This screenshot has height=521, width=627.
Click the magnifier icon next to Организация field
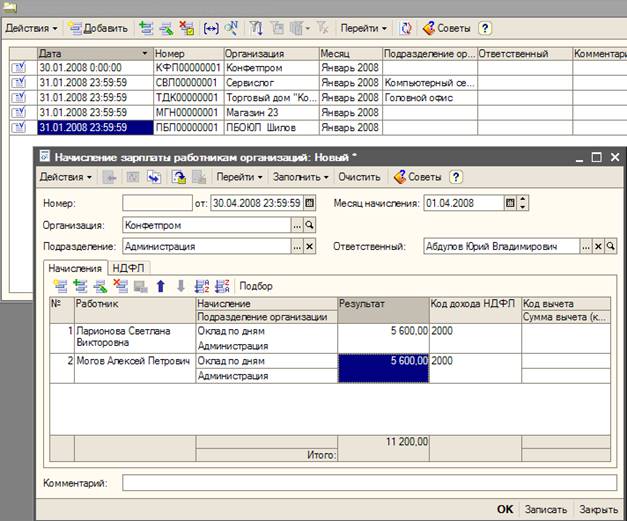310,225
